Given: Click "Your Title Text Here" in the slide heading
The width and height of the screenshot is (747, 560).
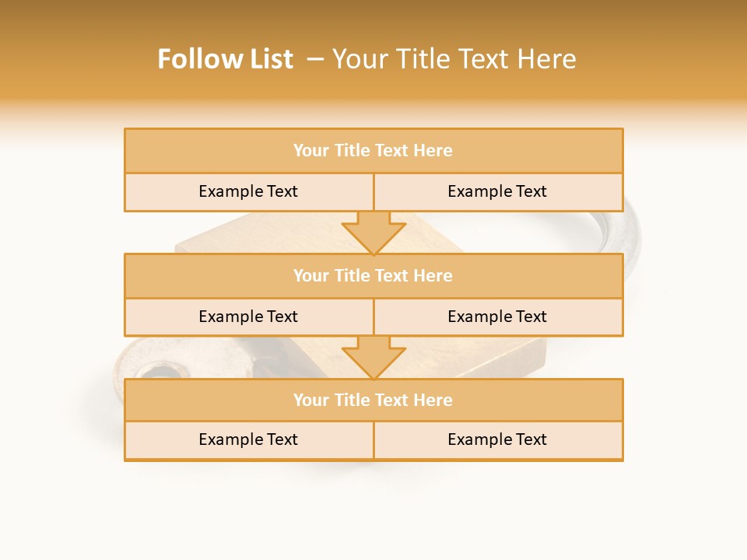Looking at the screenshot, I should coord(454,59).
